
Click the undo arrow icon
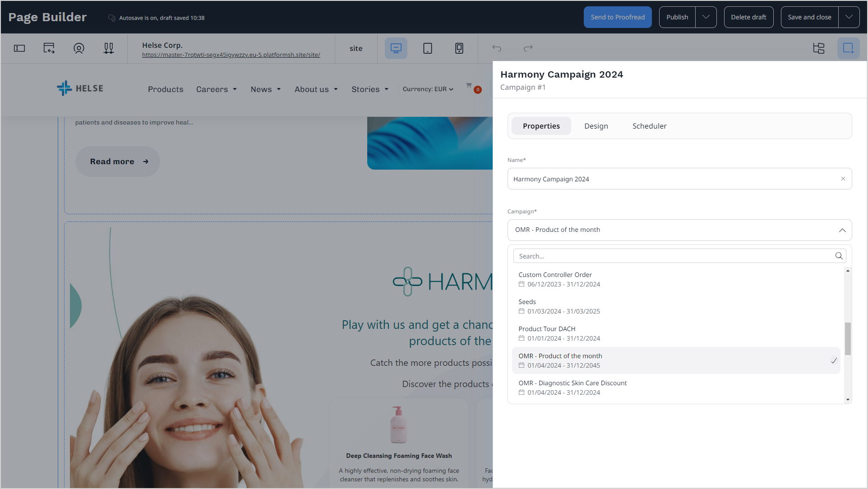pyautogui.click(x=497, y=48)
